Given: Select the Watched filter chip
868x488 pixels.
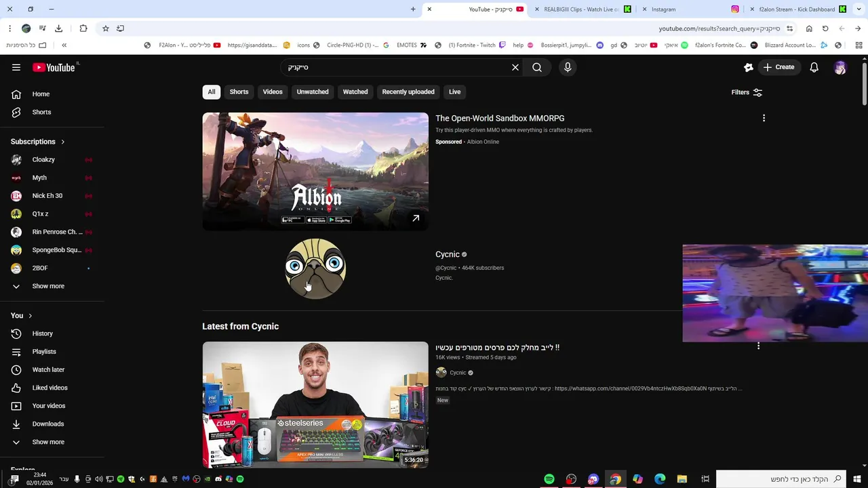Looking at the screenshot, I should [355, 91].
